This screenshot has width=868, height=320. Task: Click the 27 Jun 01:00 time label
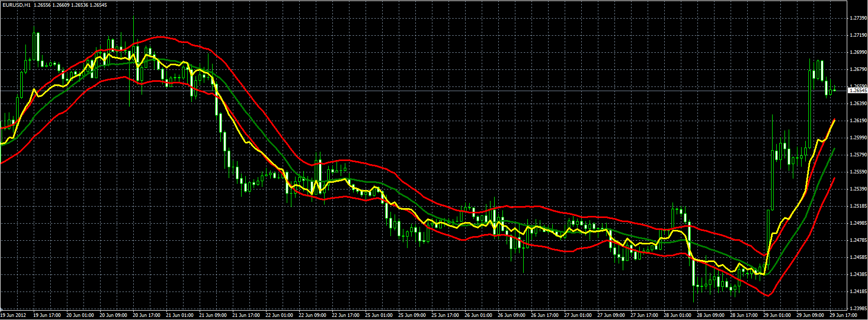click(578, 315)
